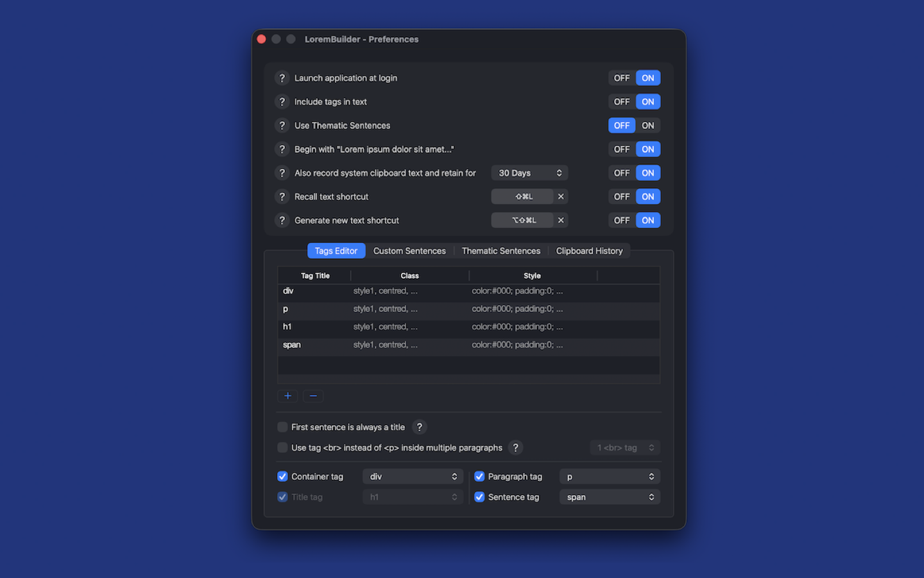Remove selected tag with the minus button
This screenshot has height=578, width=924.
(313, 396)
